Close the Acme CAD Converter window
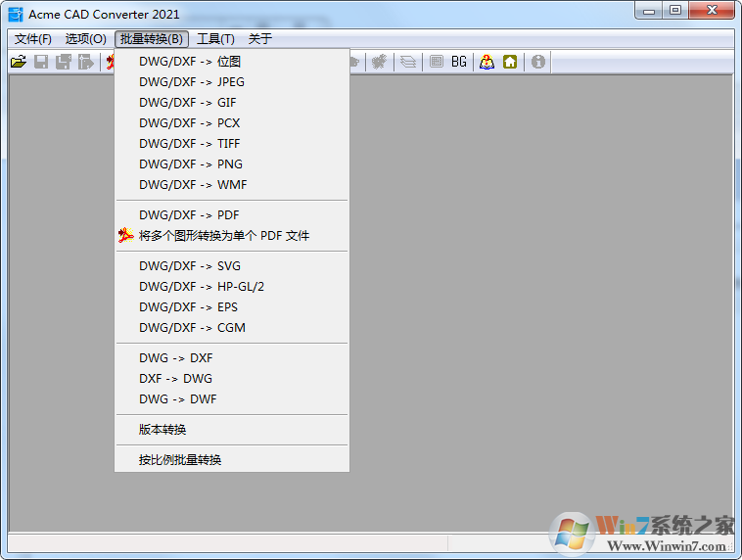The image size is (742, 560). pyautogui.click(x=713, y=10)
